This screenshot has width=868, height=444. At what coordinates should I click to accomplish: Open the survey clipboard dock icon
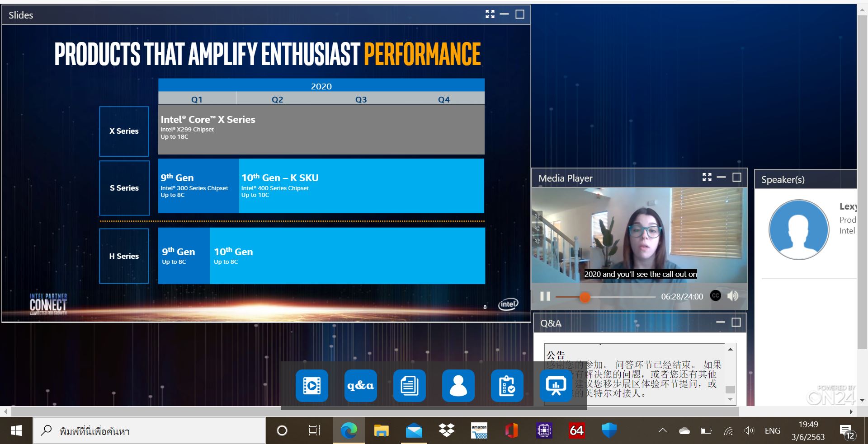click(x=507, y=386)
